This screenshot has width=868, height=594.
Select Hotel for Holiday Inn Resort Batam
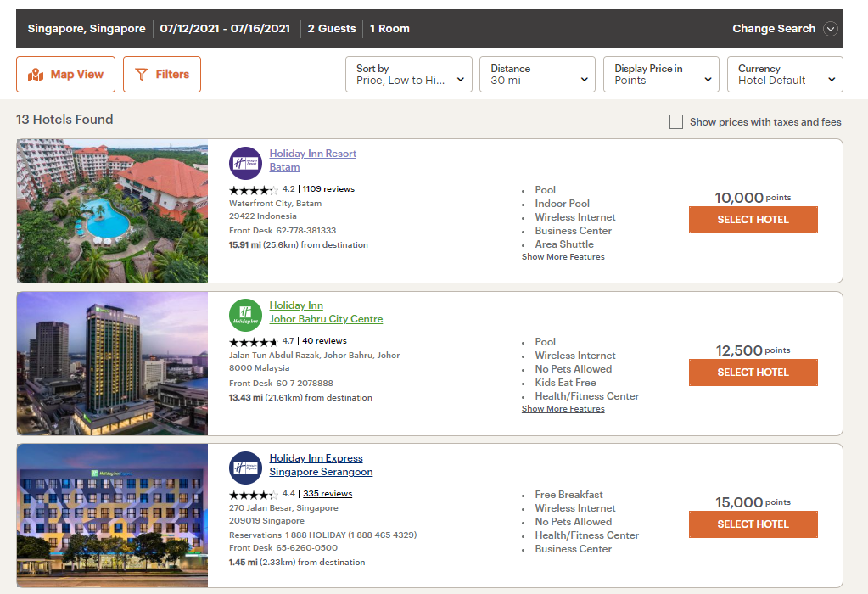click(x=753, y=219)
